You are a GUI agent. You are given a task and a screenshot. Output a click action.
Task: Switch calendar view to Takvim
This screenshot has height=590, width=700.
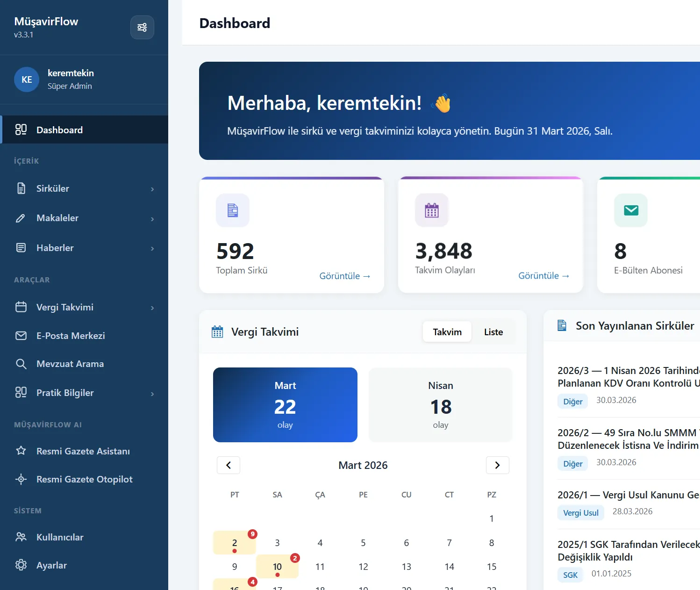point(447,332)
